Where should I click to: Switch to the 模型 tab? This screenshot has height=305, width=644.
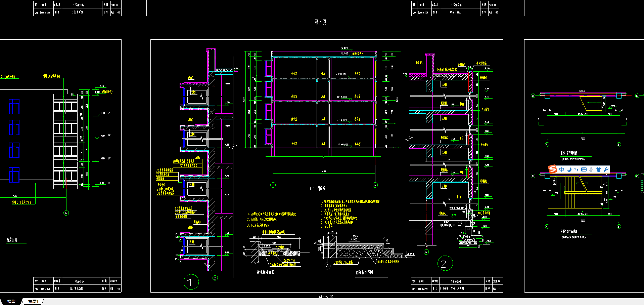(x=11, y=302)
